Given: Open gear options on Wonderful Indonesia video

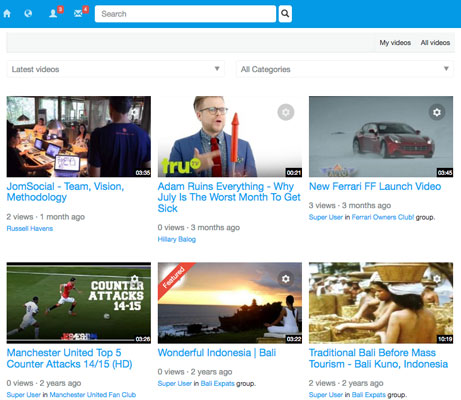Looking at the screenshot, I should pos(286,279).
